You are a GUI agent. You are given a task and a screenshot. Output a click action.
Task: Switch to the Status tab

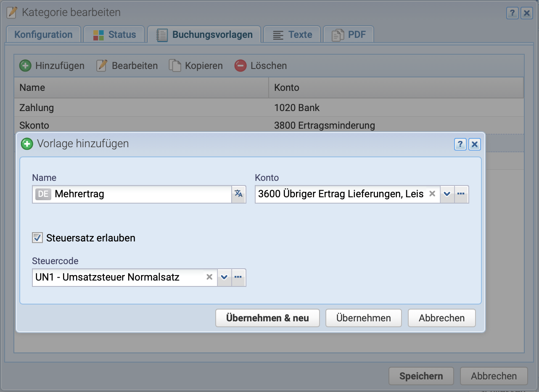(x=114, y=34)
